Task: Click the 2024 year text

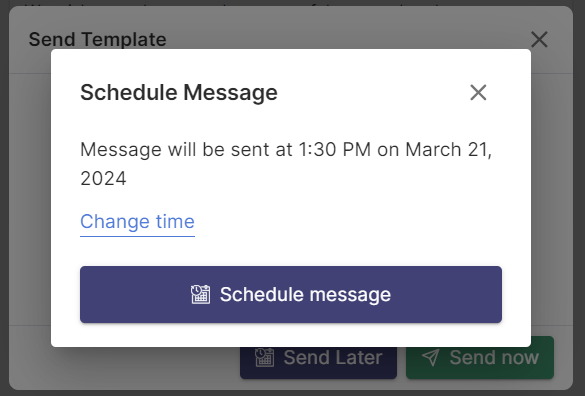Action: (x=103, y=178)
